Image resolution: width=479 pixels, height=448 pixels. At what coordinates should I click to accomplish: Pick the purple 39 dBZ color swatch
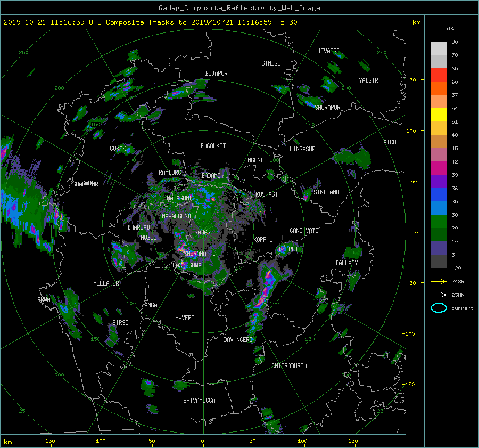[439, 181]
